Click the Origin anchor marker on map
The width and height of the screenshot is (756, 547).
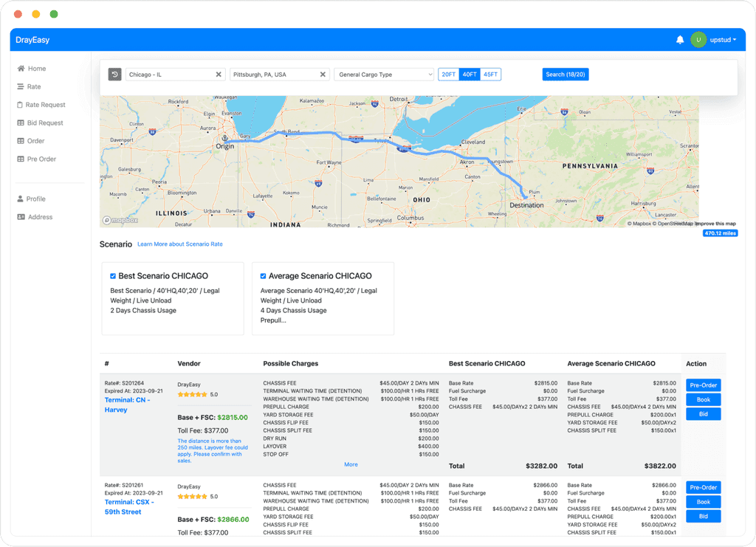point(224,138)
